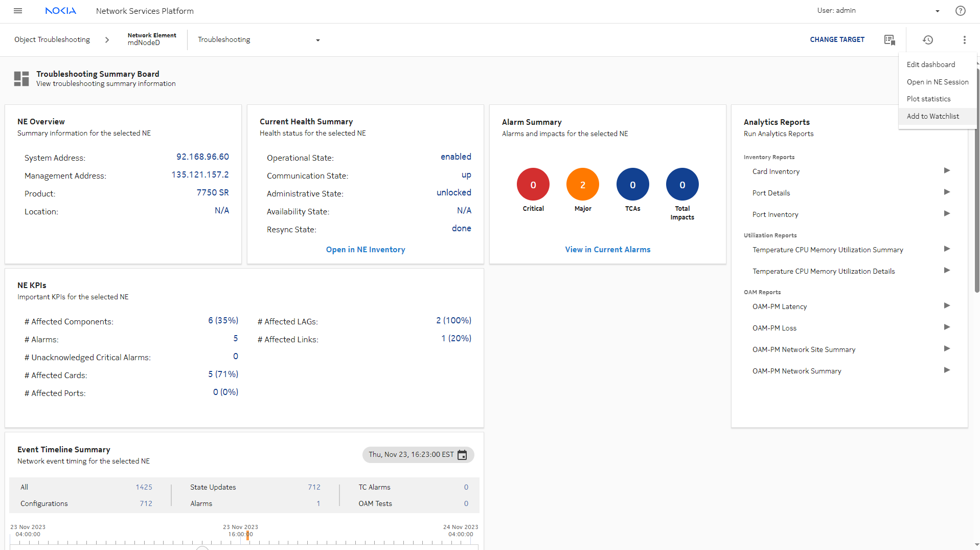Viewport: 980px width, 550px height.
Task: Run the OAM-PM Latency report arrow
Action: coord(947,306)
